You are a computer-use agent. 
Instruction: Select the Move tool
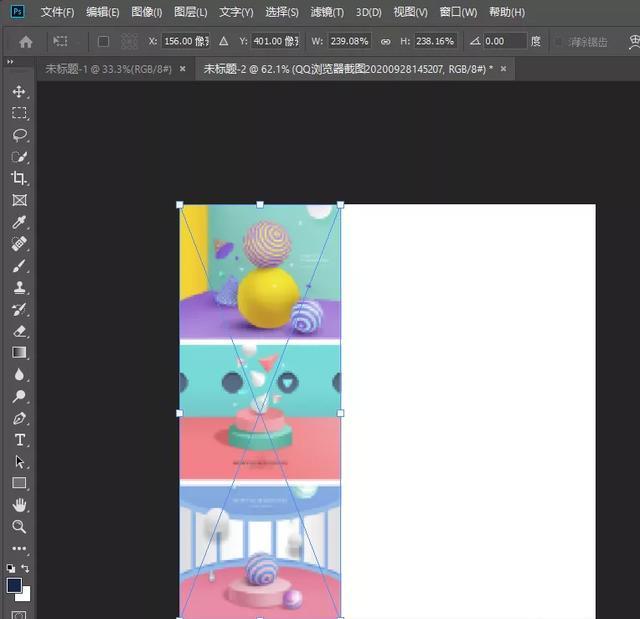(19, 91)
